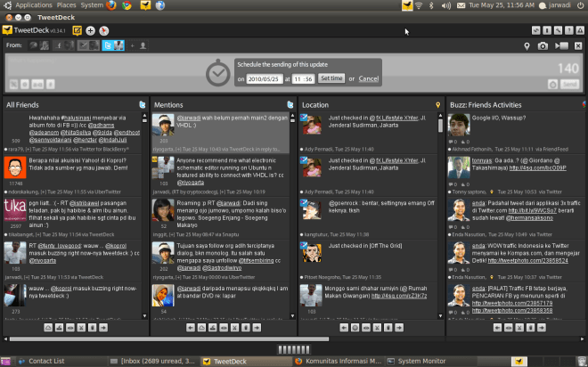588x367 pixels.
Task: Click All Friends column scroll down arrow
Action: coord(144,316)
